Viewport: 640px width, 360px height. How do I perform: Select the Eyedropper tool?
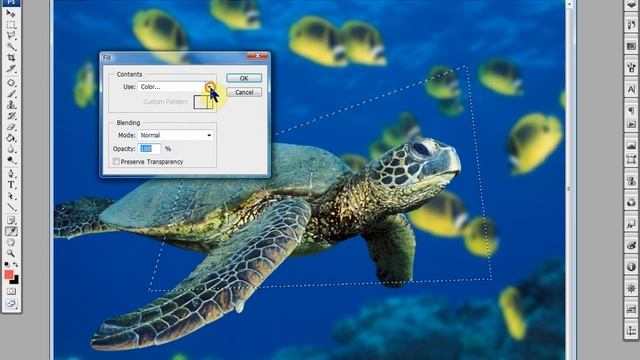11,231
